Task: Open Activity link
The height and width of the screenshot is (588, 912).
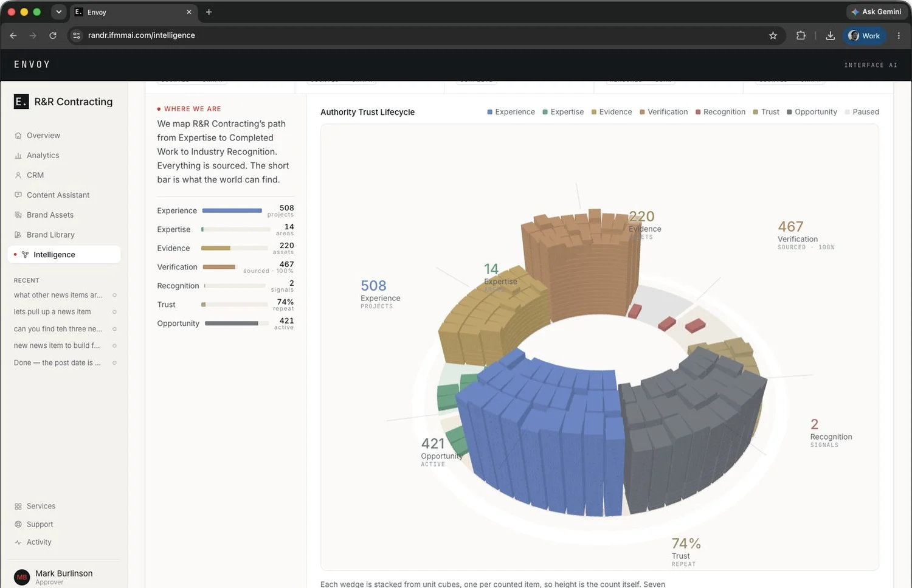Action: tap(39, 542)
